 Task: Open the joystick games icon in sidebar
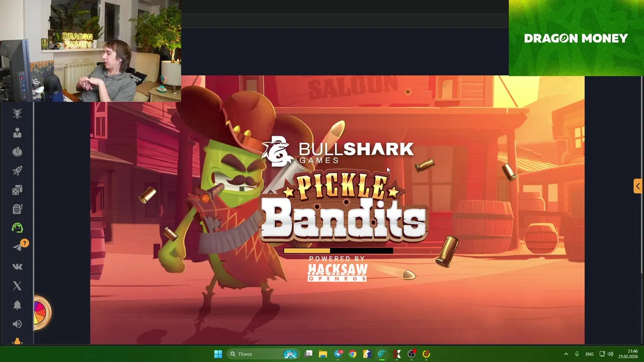pyautogui.click(x=17, y=152)
